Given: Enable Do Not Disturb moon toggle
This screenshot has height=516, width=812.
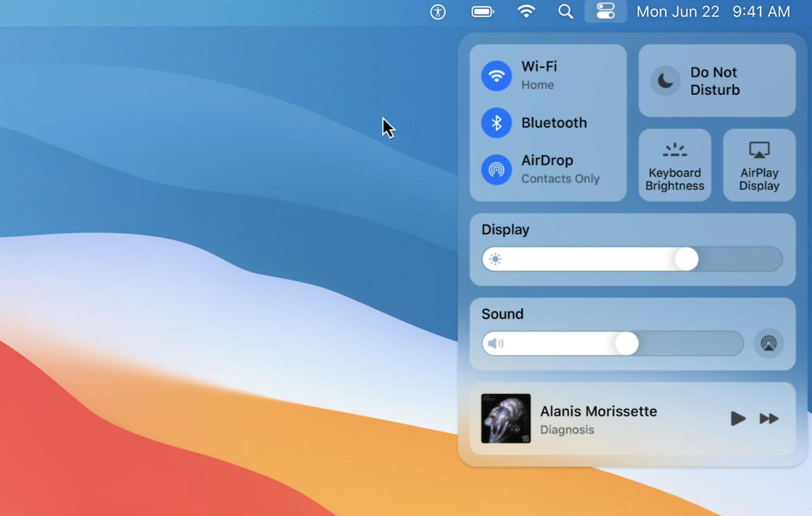Looking at the screenshot, I should click(x=665, y=81).
